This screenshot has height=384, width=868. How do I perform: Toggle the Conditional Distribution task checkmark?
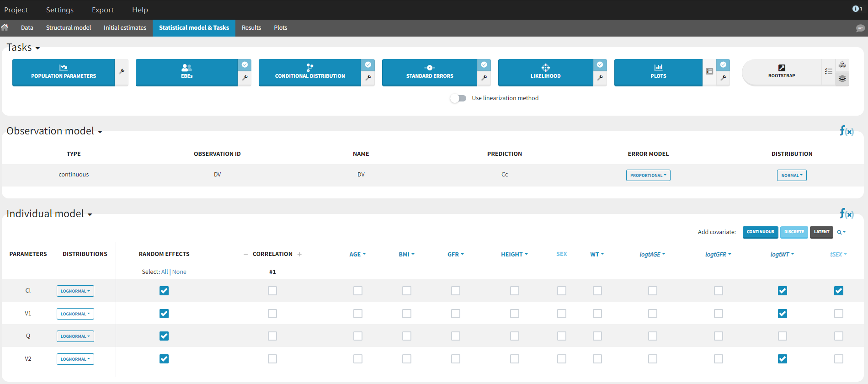(x=368, y=65)
